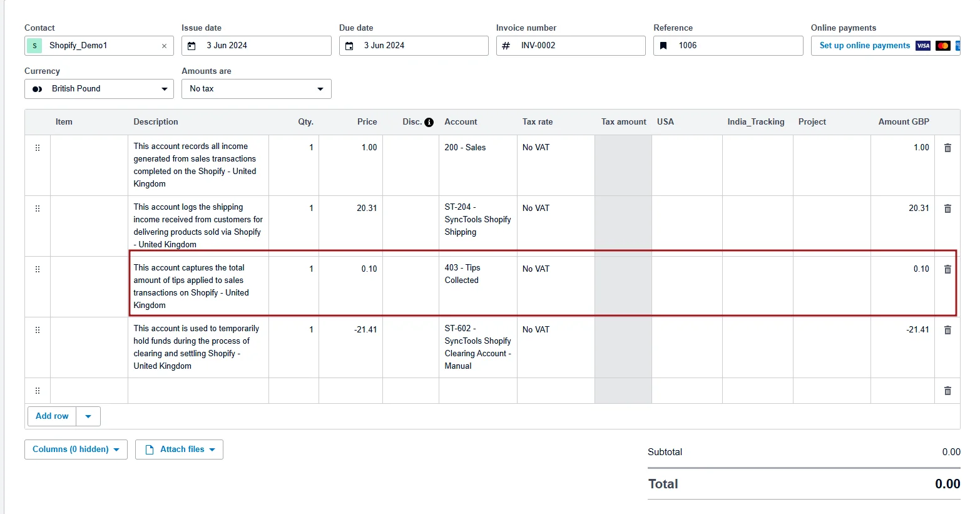Edit the invoice number INV-0002 field
This screenshot has height=514, width=980.
579,46
